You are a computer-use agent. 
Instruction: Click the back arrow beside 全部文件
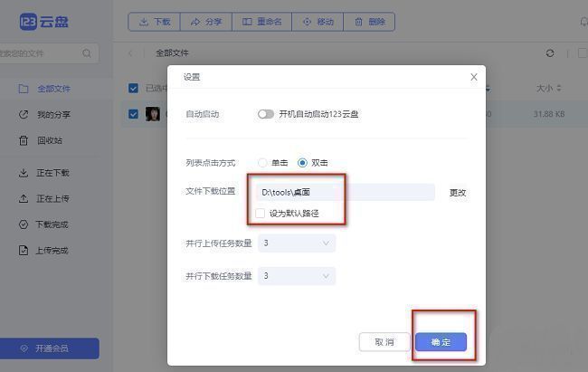pyautogui.click(x=130, y=53)
